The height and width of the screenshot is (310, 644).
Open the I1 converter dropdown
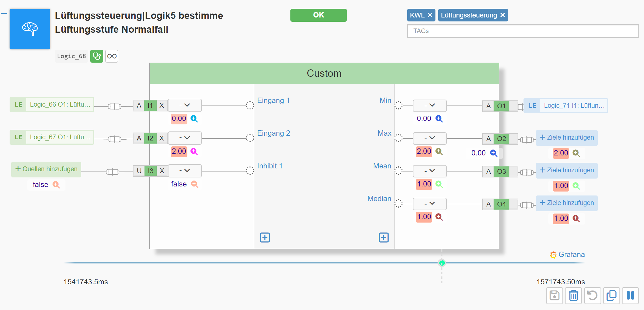coord(185,105)
